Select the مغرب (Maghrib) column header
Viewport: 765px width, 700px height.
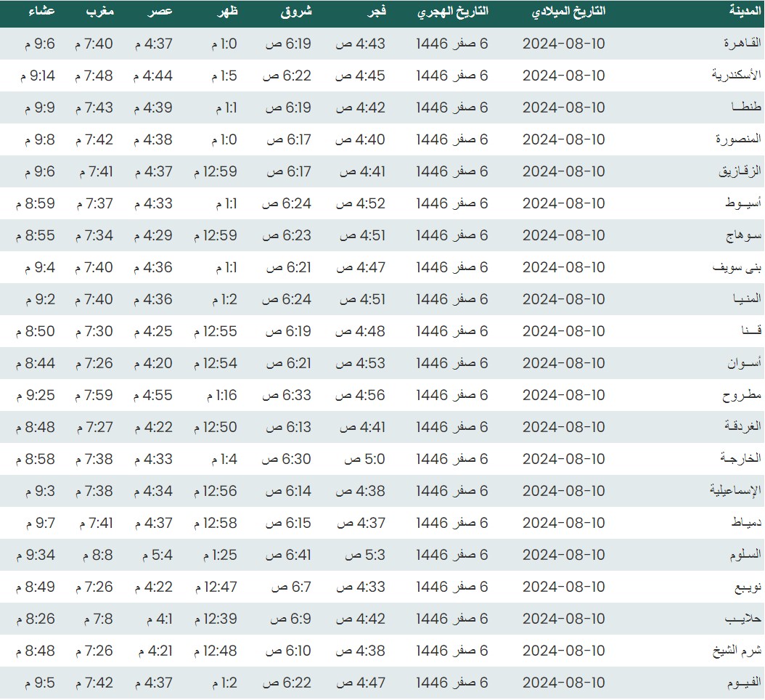[100, 12]
